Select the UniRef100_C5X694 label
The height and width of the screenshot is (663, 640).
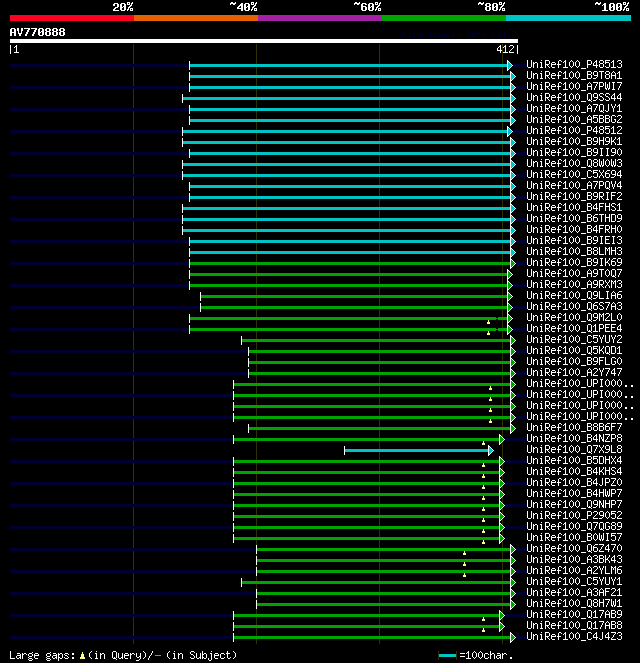point(574,174)
